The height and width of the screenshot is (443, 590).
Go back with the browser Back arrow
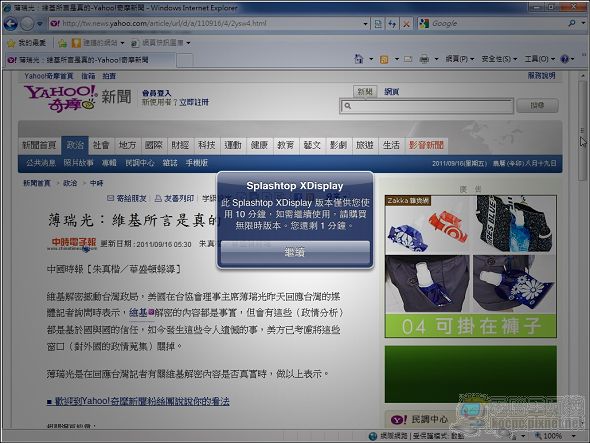tap(11, 24)
